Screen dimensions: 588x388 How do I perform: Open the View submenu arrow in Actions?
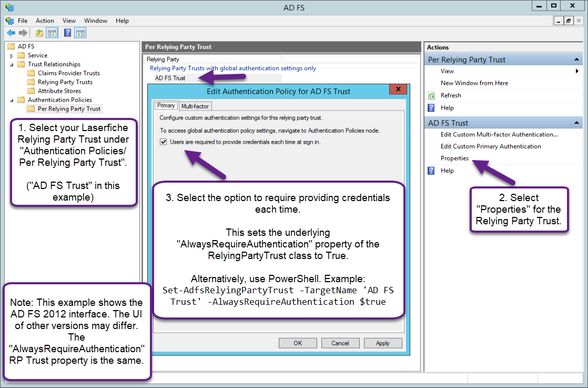pyautogui.click(x=577, y=71)
